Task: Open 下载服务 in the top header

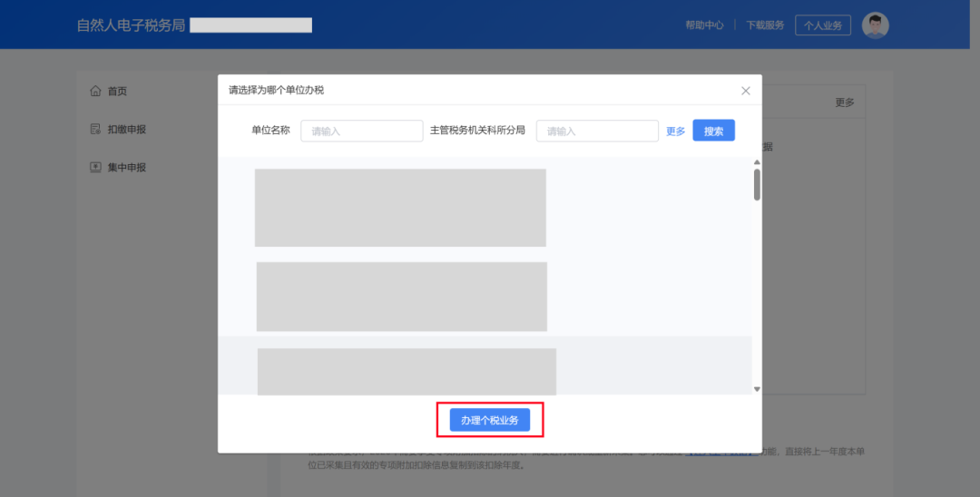Action: tap(765, 25)
